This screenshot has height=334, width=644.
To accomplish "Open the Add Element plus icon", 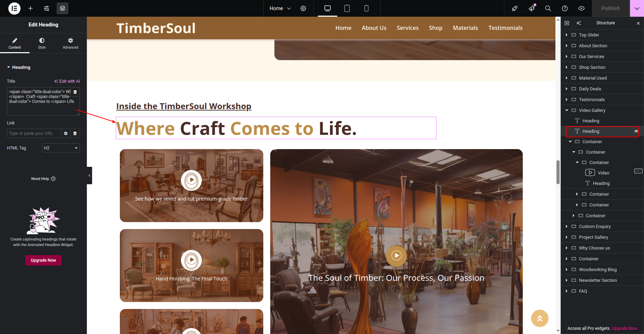I will (31, 8).
